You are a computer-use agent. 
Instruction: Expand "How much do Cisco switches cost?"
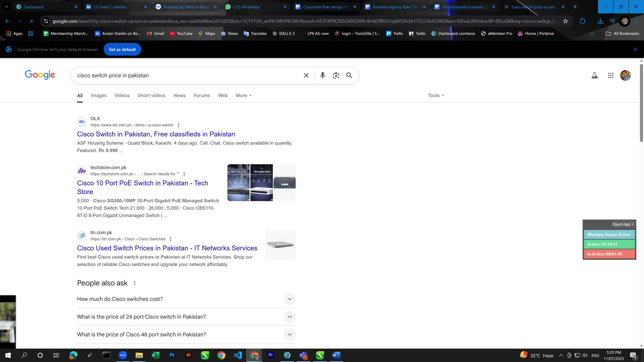(x=186, y=299)
